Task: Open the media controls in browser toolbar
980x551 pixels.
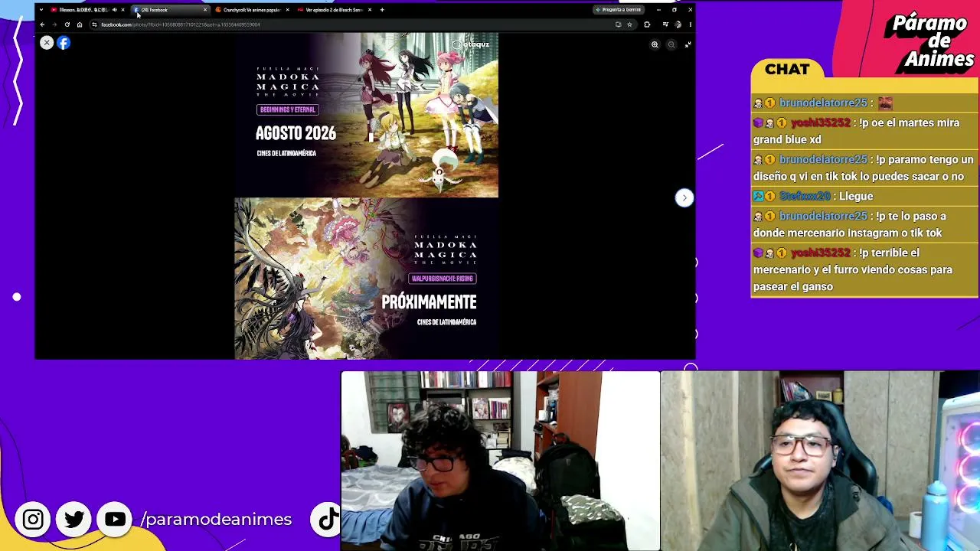Action: (665, 24)
